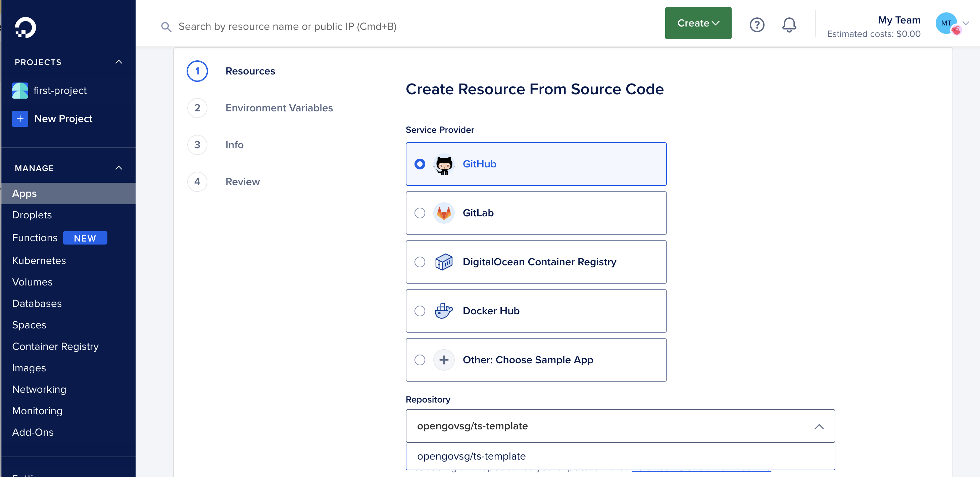Image resolution: width=980 pixels, height=477 pixels.
Task: Click the search magnifier icon
Action: pos(166,26)
